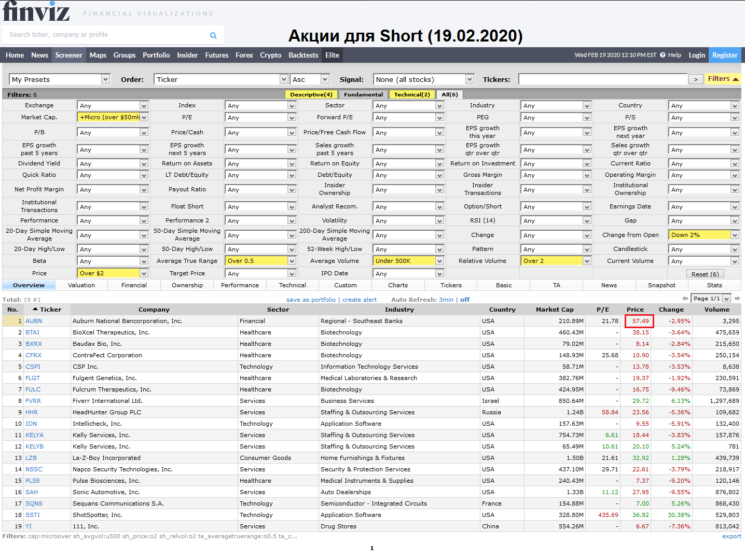Open the Futures menu item
This screenshot has width=745, height=560.
[217, 55]
